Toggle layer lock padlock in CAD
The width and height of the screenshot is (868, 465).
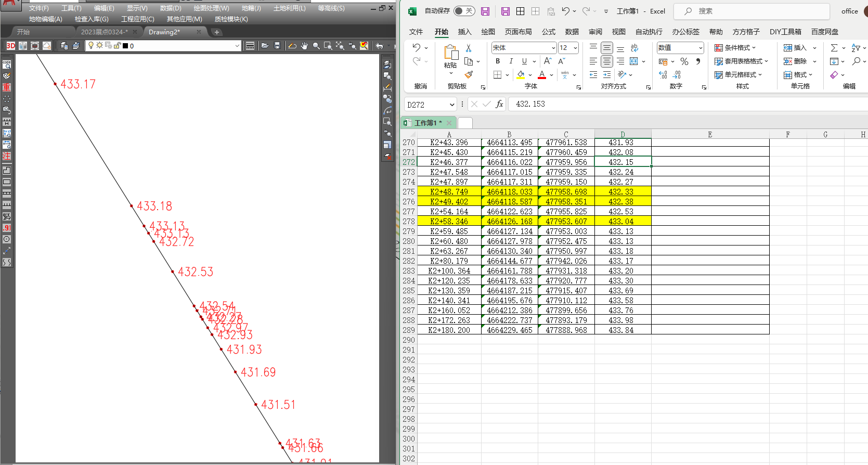coord(117,46)
